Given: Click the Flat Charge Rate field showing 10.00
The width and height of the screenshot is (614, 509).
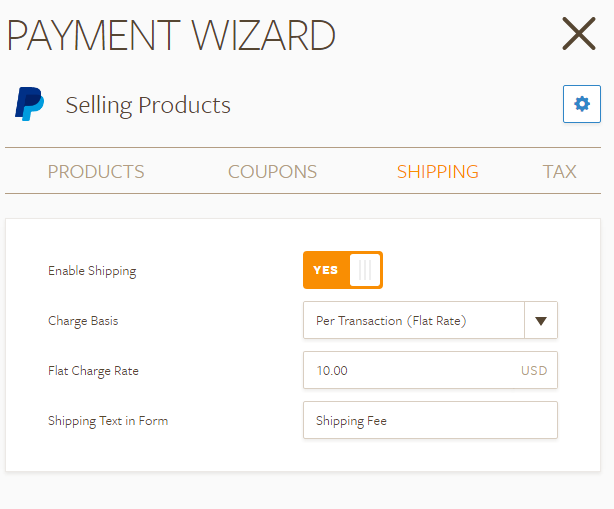Looking at the screenshot, I should (x=410, y=370).
